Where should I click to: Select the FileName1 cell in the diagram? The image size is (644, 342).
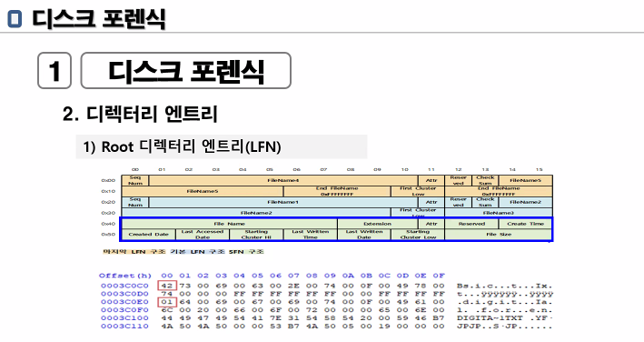(x=283, y=202)
